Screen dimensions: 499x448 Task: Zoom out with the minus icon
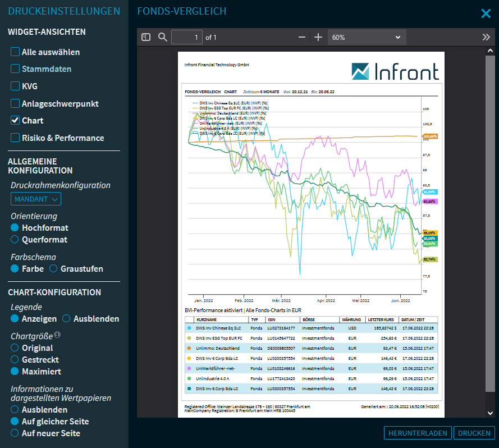[302, 37]
